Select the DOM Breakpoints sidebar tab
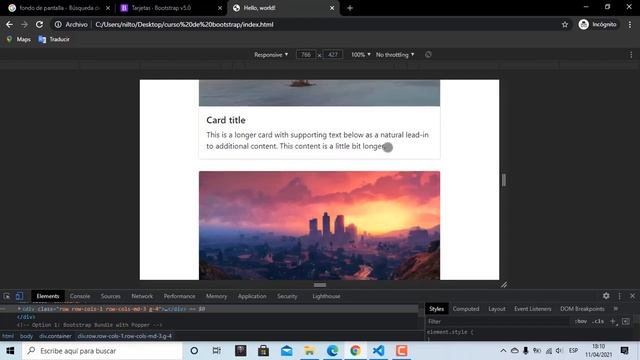Viewport: 640px width, 360px height. (582, 309)
